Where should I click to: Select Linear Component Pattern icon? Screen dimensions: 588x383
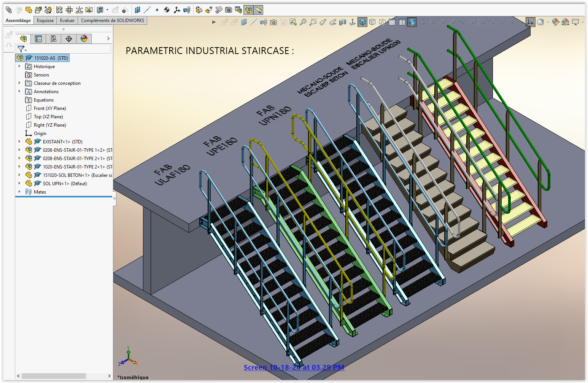click(59, 10)
